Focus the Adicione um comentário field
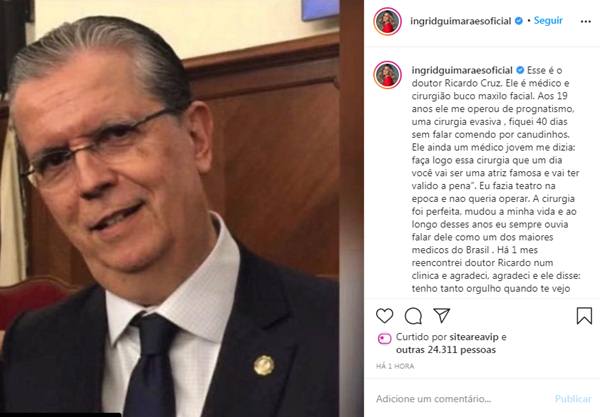Viewport: 600px width, 417px height. [x=459, y=399]
